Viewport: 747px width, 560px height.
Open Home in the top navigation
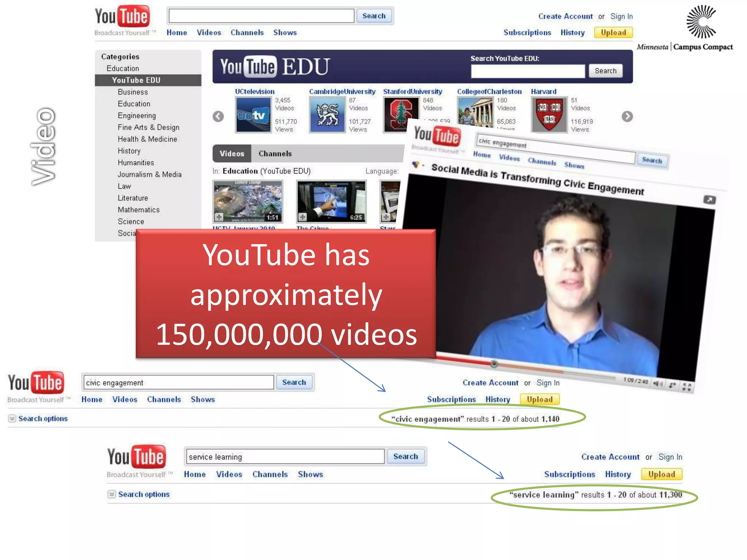pyautogui.click(x=177, y=32)
